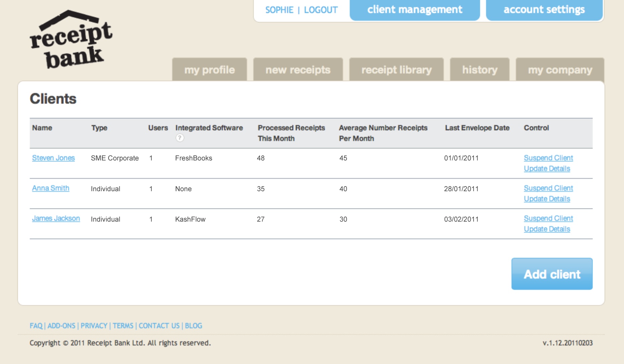The width and height of the screenshot is (624, 364).
Task: Select the history tab
Action: pos(480,70)
